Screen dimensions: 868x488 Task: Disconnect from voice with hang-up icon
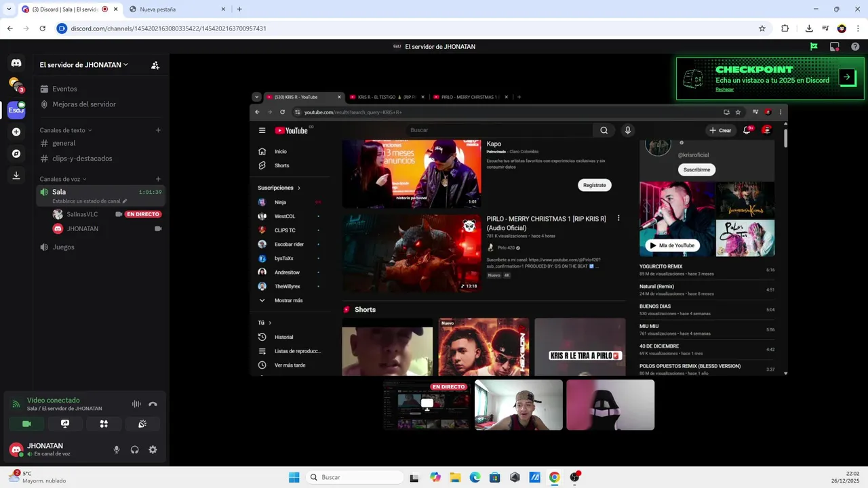[153, 404]
